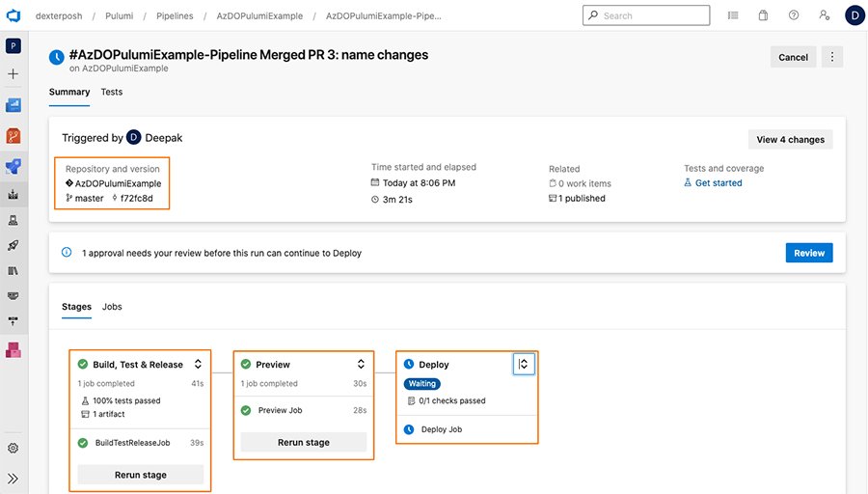868x494 pixels.
Task: Expand the Build, Test & Release stage
Action: coord(198,365)
